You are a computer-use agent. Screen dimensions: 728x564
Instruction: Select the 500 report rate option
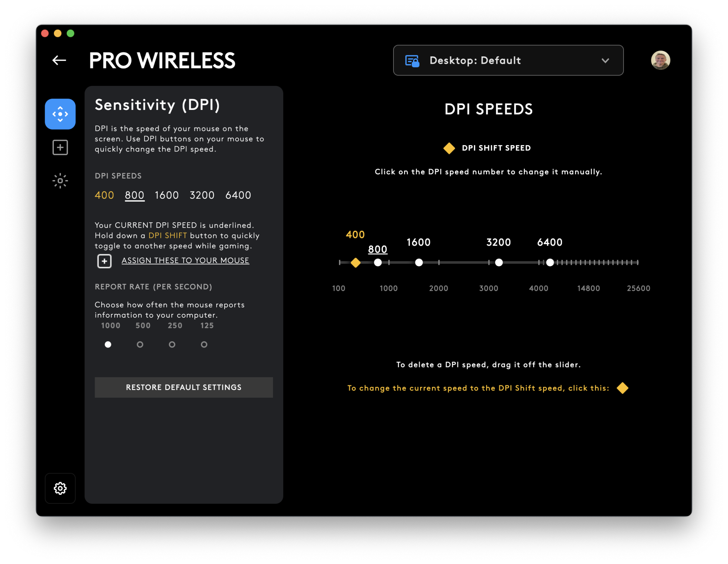pyautogui.click(x=140, y=344)
